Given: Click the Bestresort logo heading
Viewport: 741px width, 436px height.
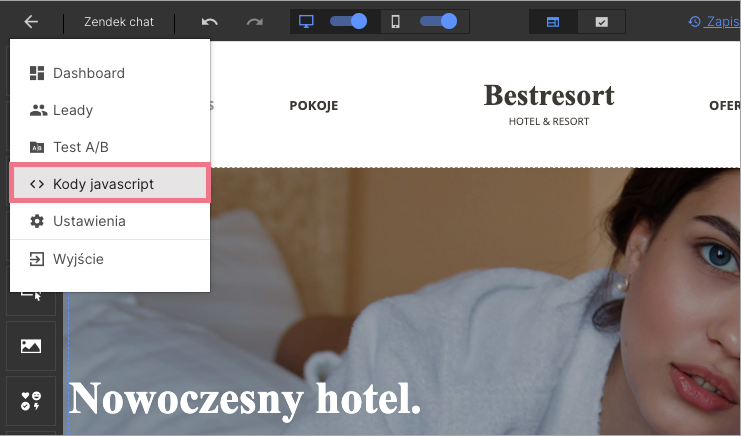Looking at the screenshot, I should (549, 96).
